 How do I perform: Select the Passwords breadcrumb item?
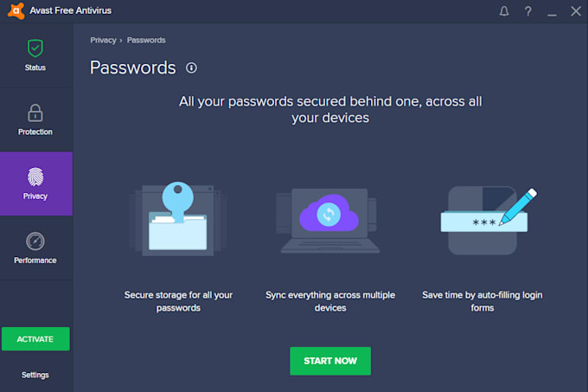point(146,41)
